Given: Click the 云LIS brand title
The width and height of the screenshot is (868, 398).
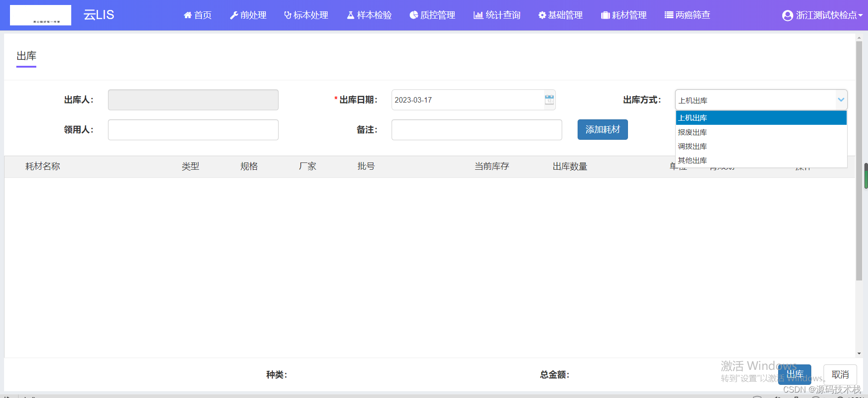Looking at the screenshot, I should click(x=99, y=15).
